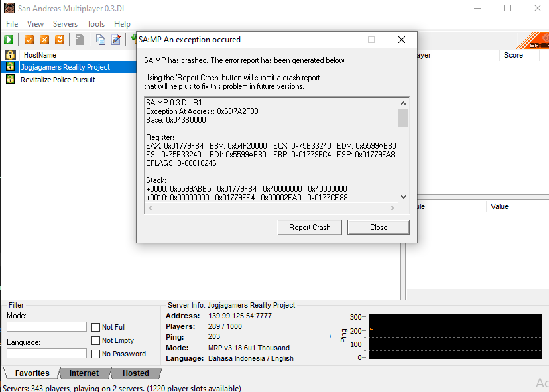549x392 pixels.
Task: Click the Bahasa Indonesia / English language value
Action: (x=251, y=358)
